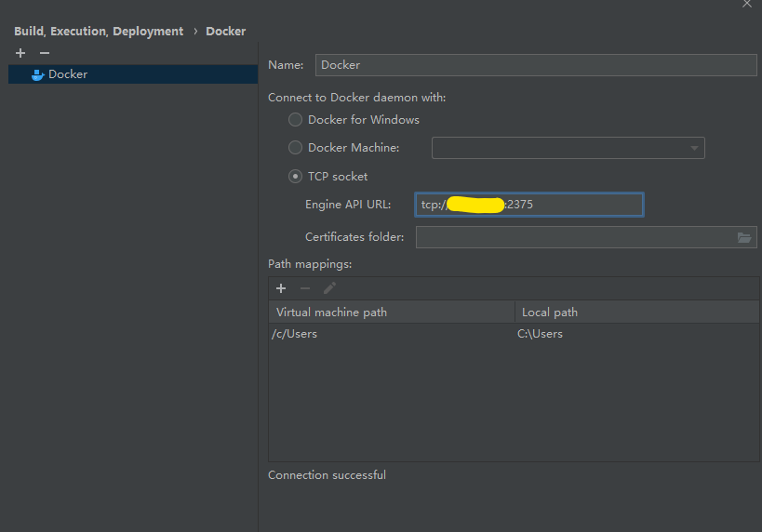Remove path mapping with minus icon

point(305,288)
